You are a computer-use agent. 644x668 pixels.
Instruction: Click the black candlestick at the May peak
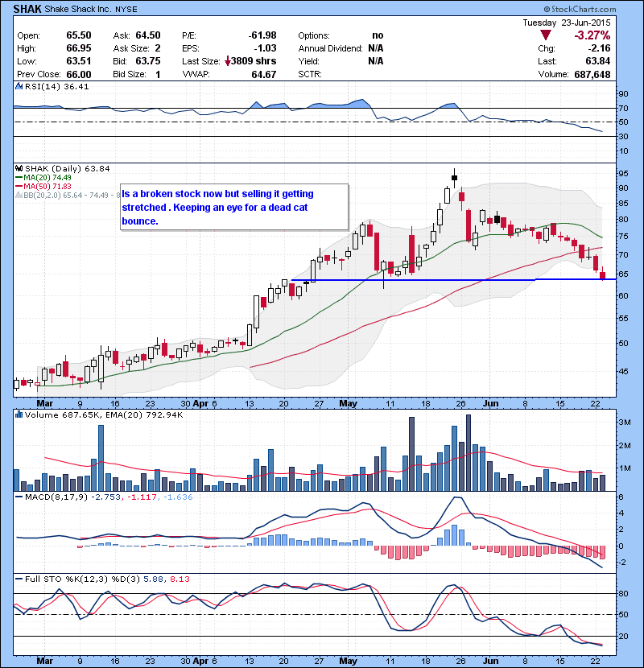454,178
